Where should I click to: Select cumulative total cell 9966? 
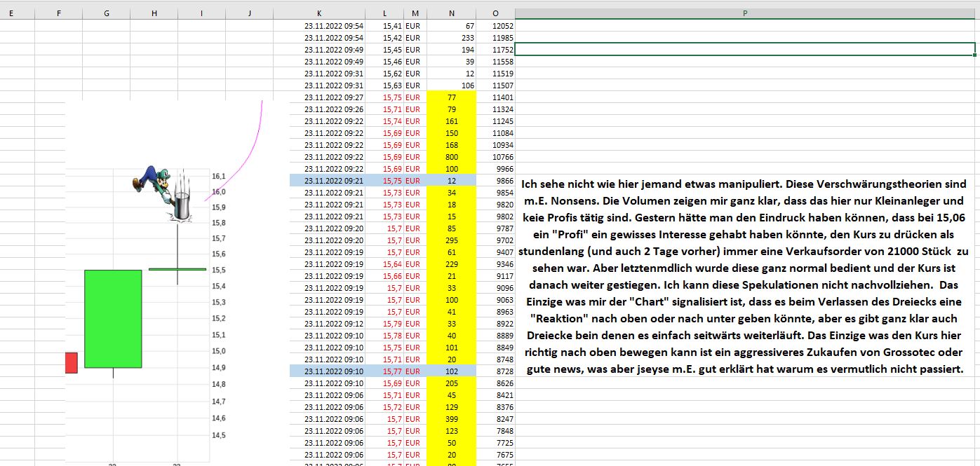[495, 169]
